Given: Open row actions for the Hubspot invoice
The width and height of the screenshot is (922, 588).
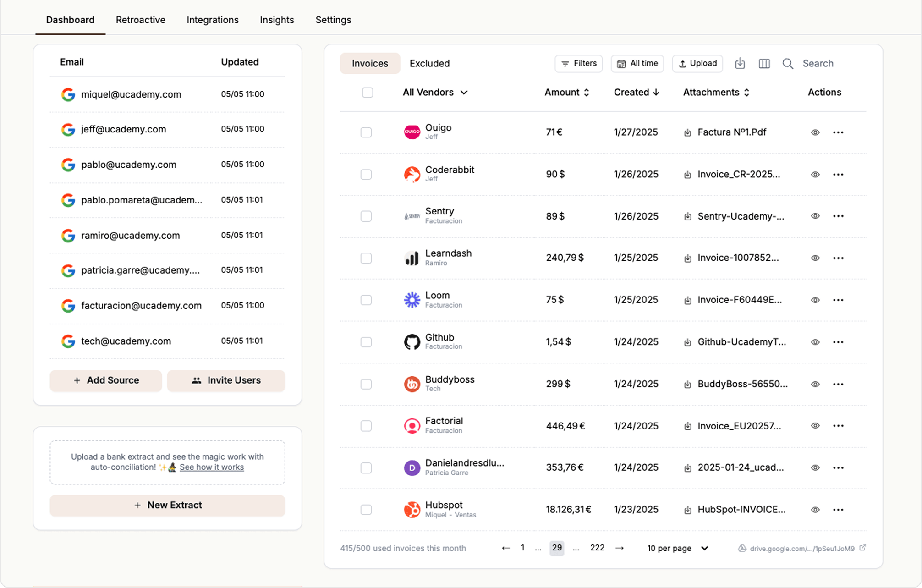Looking at the screenshot, I should click(x=838, y=509).
